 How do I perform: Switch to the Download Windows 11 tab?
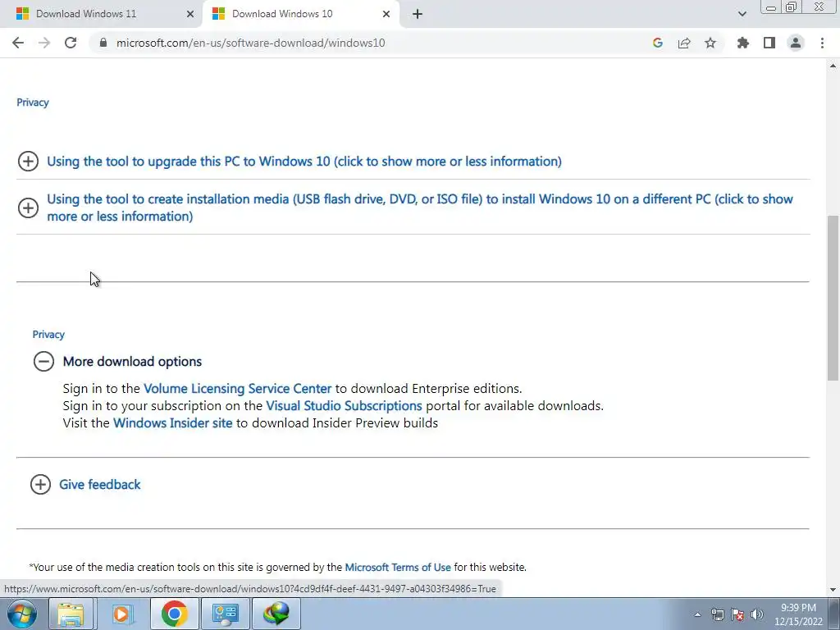click(101, 14)
